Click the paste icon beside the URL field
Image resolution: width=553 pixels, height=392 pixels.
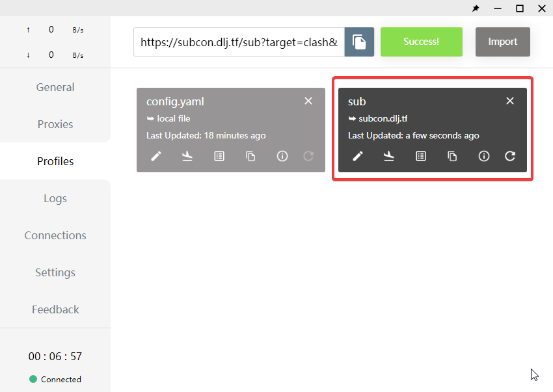pyautogui.click(x=359, y=42)
